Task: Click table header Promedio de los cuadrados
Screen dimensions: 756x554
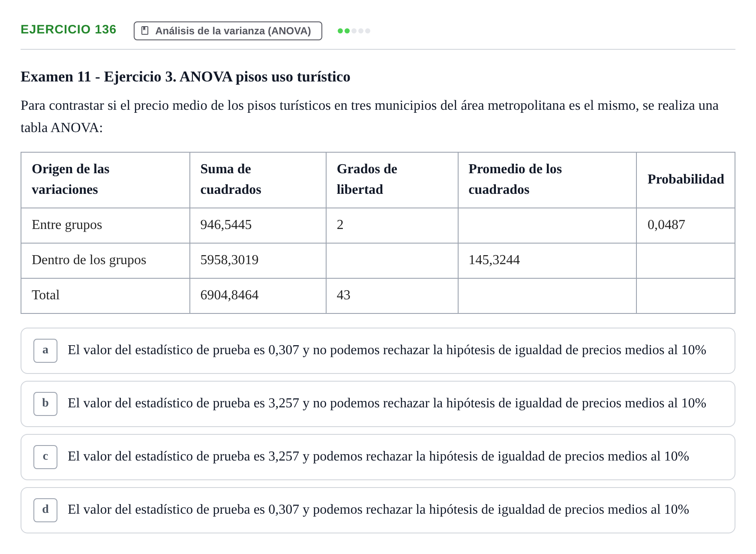Action: tap(515, 179)
